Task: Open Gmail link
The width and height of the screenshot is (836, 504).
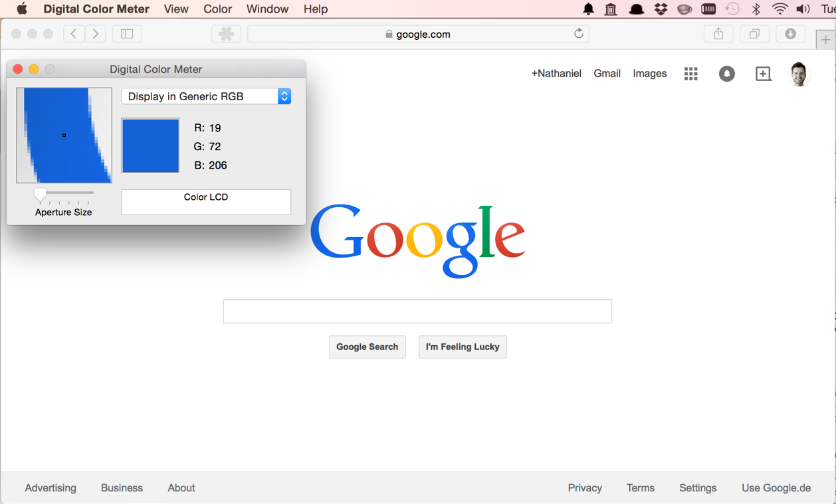Action: 607,74
